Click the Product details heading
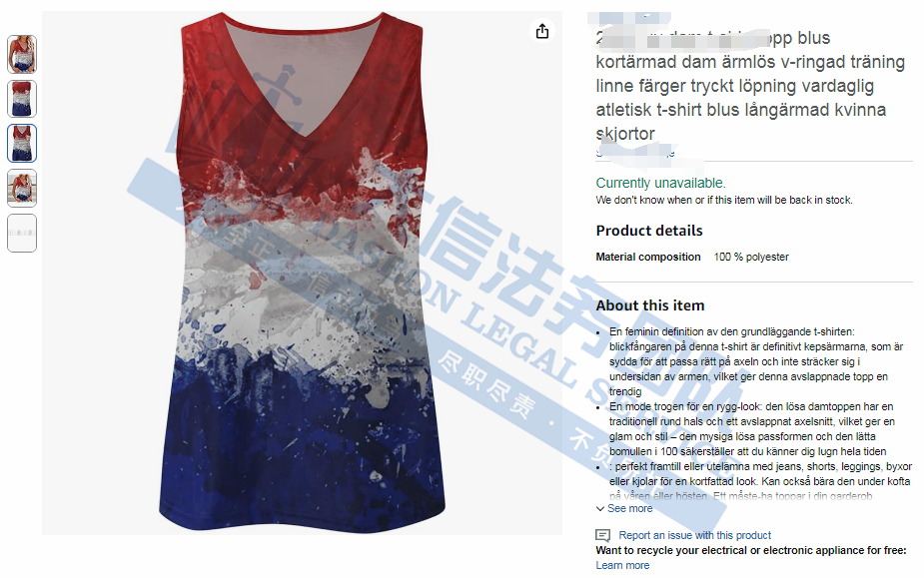Viewport: 924px width, 578px height. pos(649,231)
